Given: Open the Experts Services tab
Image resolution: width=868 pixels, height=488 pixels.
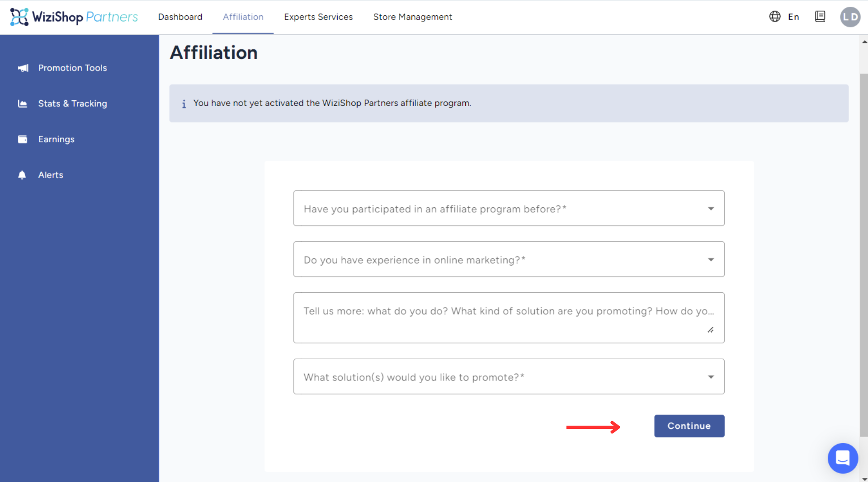Looking at the screenshot, I should click(x=318, y=17).
